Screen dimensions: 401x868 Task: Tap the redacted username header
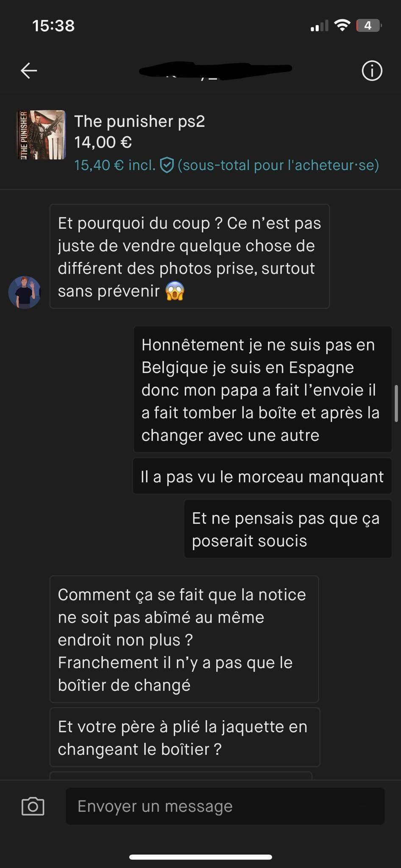pyautogui.click(x=215, y=70)
